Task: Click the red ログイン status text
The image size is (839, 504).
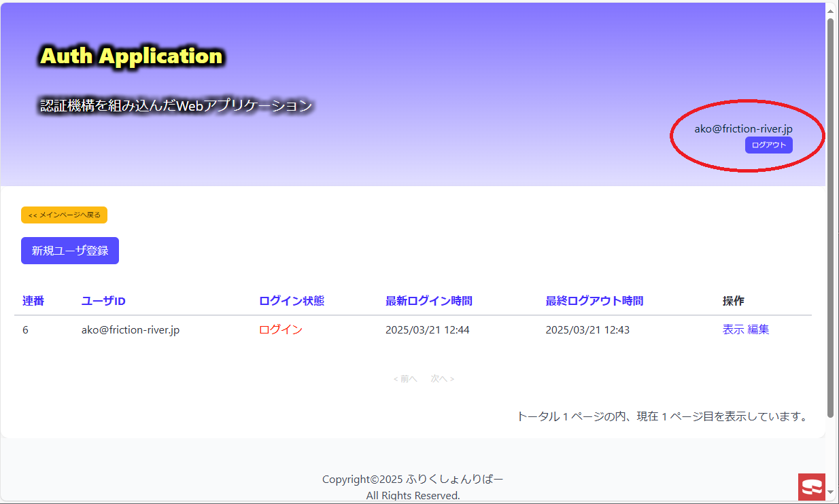Action: point(281,329)
